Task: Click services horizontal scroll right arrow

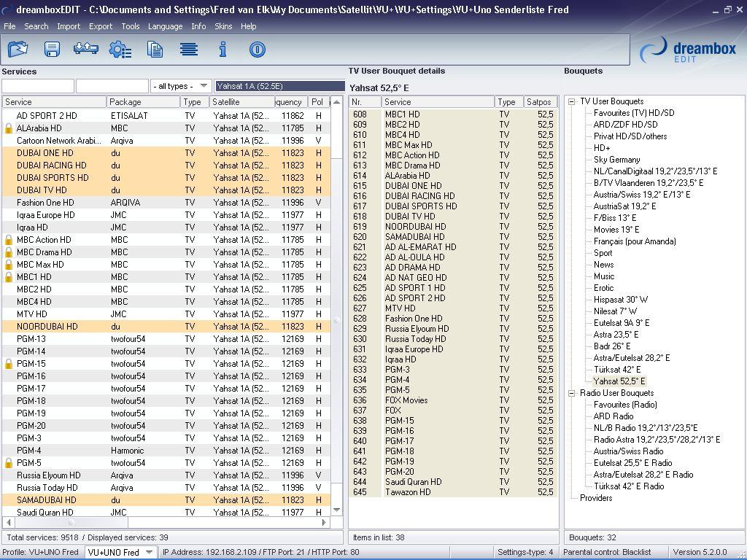Action: [x=325, y=522]
